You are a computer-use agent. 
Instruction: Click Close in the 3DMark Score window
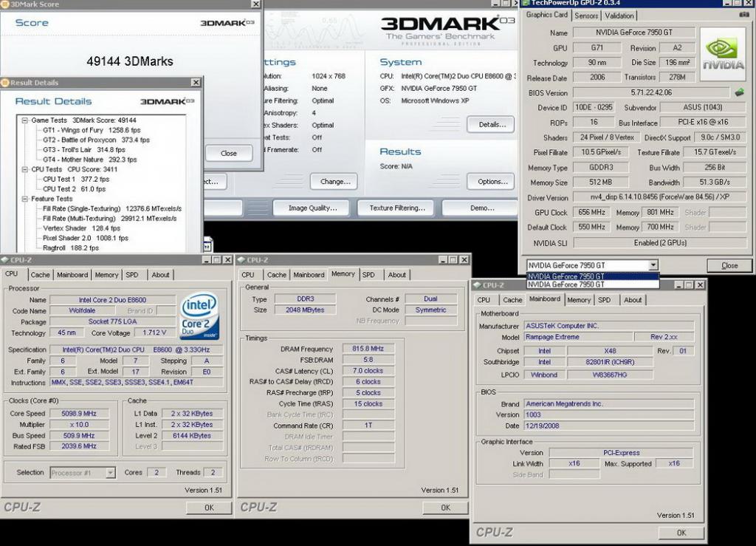229,154
